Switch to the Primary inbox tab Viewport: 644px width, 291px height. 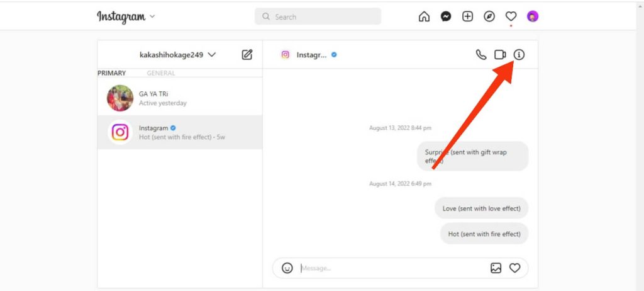112,73
